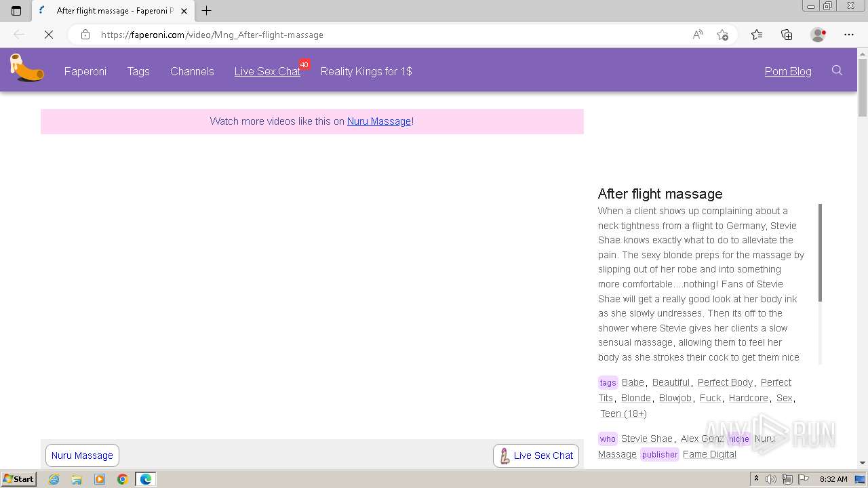Screen dimensions: 868x488
Task: Launch Chrome from the taskbar
Action: click(x=122, y=479)
